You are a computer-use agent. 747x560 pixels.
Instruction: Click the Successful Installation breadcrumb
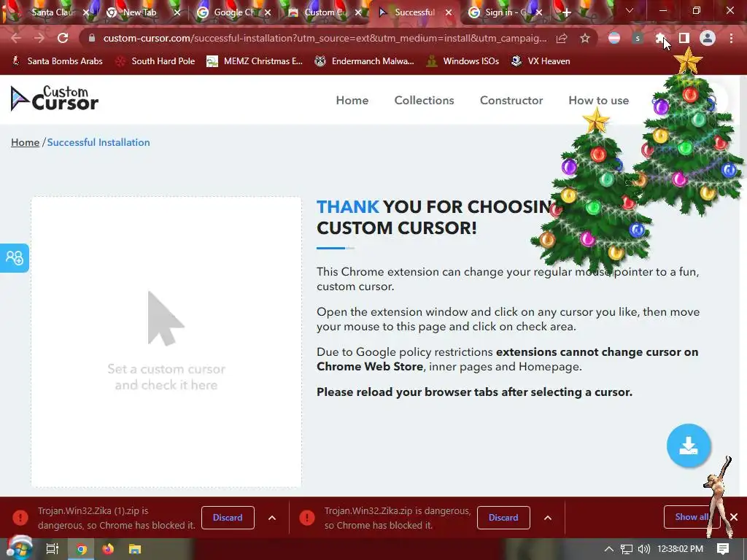[x=98, y=142]
